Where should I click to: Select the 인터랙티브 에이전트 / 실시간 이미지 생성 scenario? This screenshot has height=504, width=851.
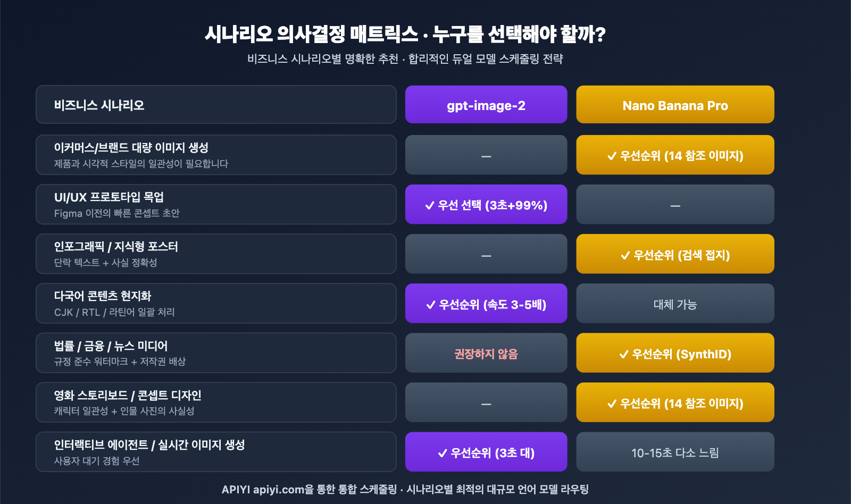click(215, 452)
